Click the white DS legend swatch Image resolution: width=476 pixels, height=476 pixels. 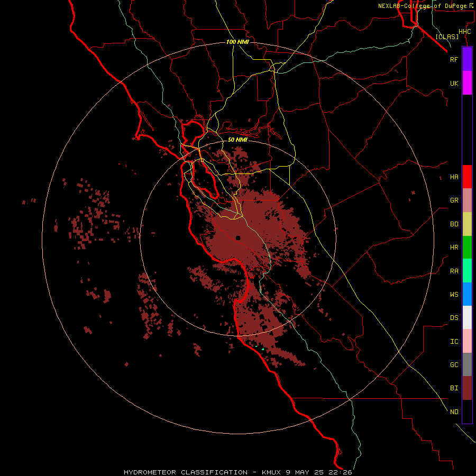[x=467, y=317]
